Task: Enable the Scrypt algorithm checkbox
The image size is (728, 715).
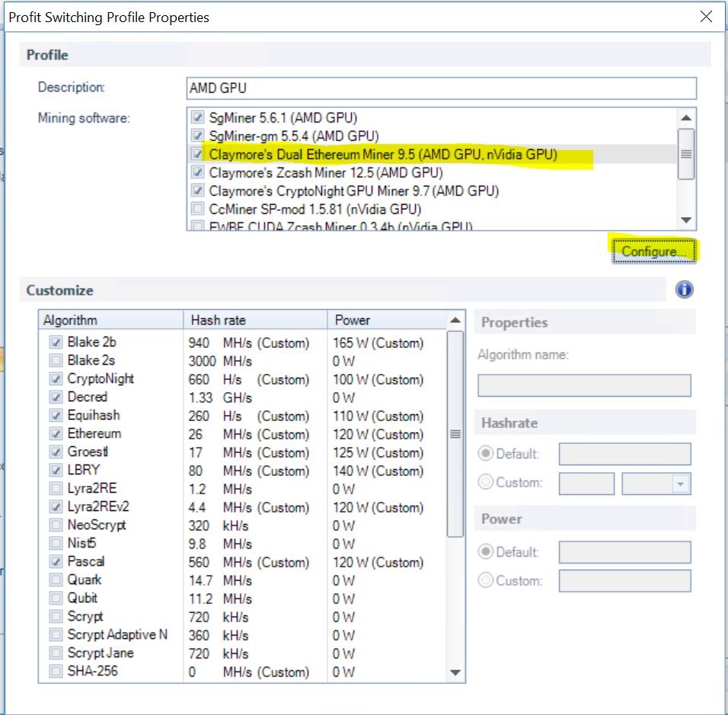Action: (56, 617)
